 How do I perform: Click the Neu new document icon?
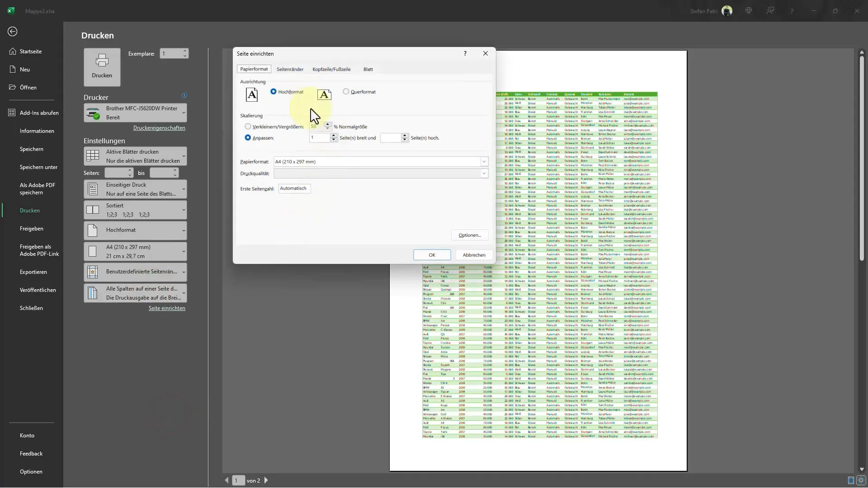(13, 70)
